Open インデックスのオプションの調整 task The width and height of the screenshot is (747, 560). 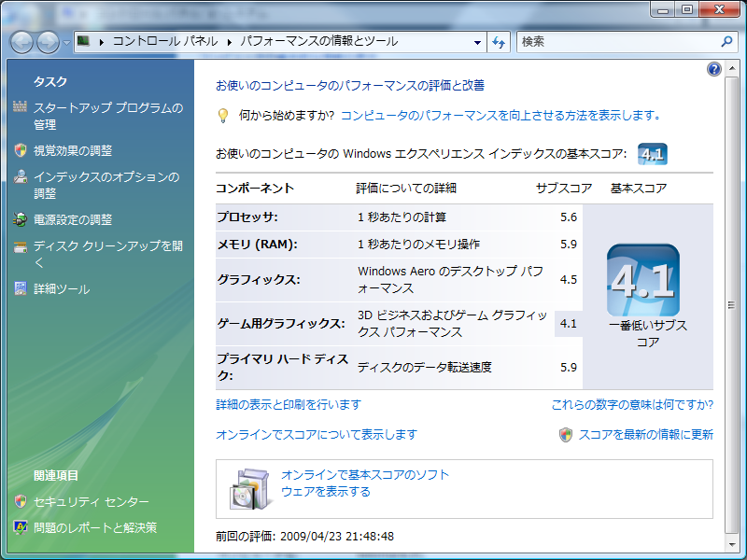click(x=106, y=185)
